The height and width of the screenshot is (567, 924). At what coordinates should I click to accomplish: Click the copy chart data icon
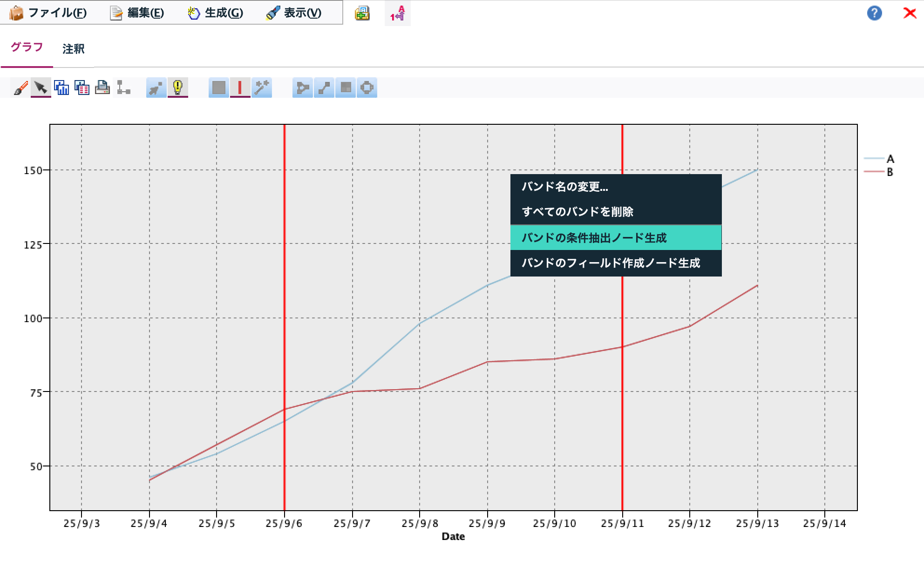click(x=83, y=88)
